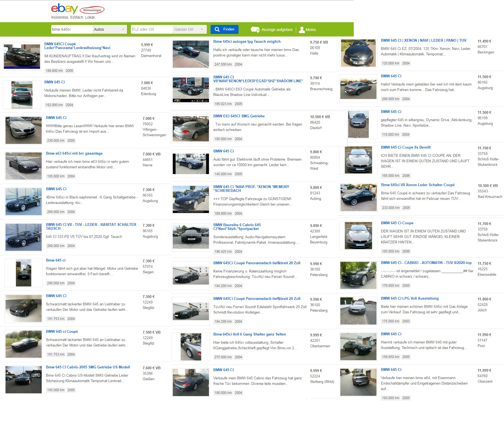The width and height of the screenshot is (504, 432).
Task: Click the eBay Kleinanzeigen logo
Action: coord(77,9)
